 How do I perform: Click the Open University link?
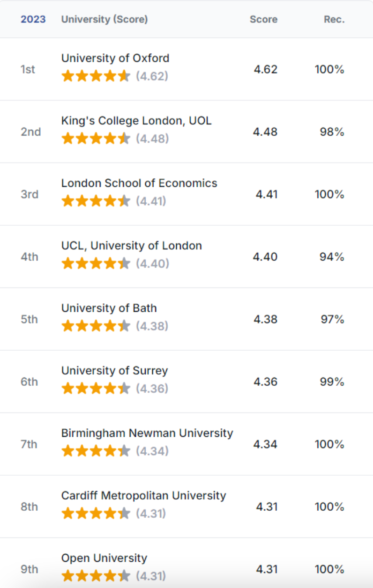104,558
